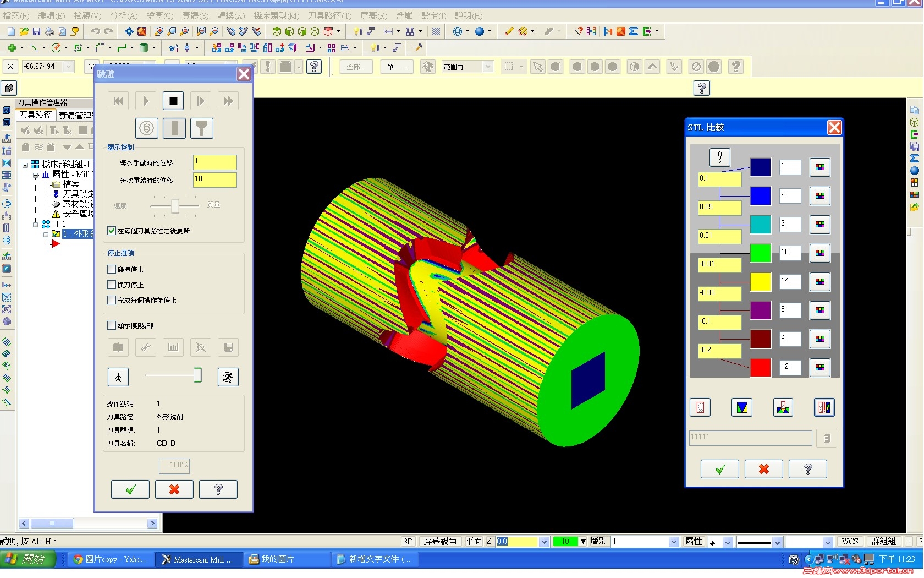Open a file with the folder icon
This screenshot has height=578, width=924.
(24, 31)
